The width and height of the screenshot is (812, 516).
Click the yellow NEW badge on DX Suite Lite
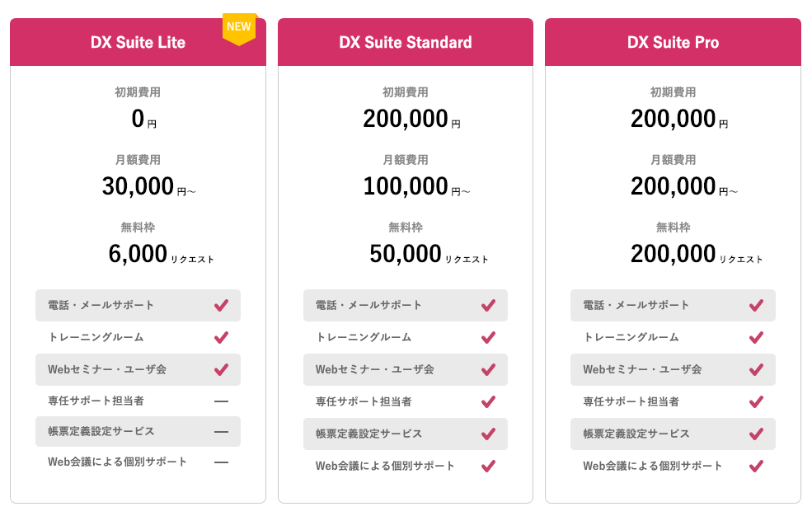click(x=239, y=29)
